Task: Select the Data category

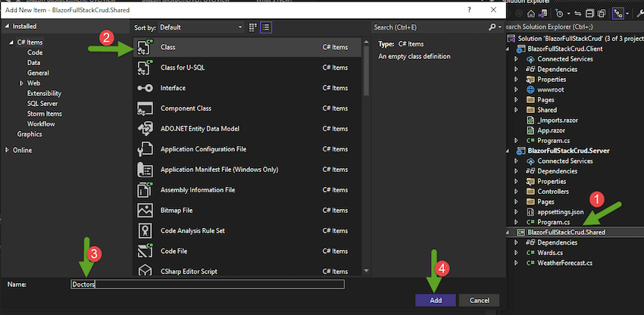Action: coord(33,63)
